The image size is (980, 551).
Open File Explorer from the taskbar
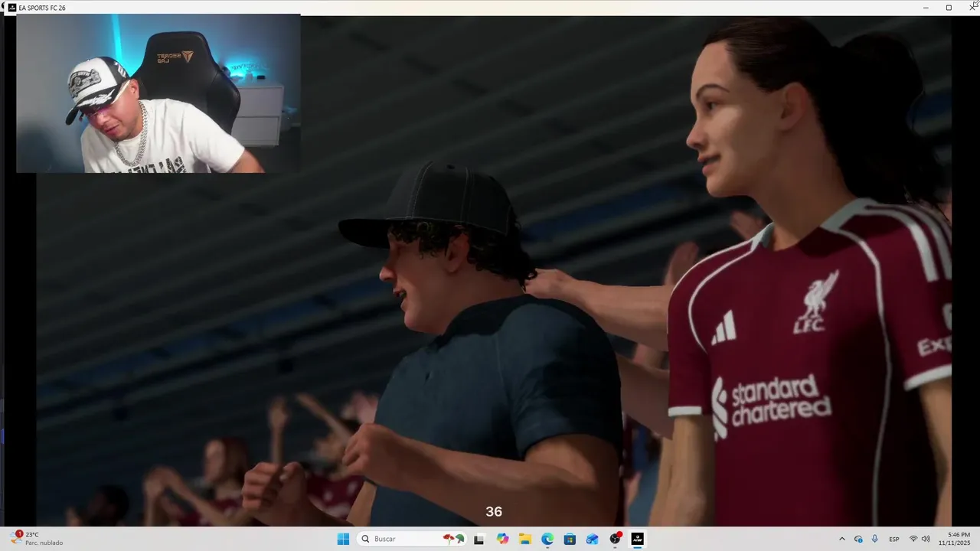[525, 539]
